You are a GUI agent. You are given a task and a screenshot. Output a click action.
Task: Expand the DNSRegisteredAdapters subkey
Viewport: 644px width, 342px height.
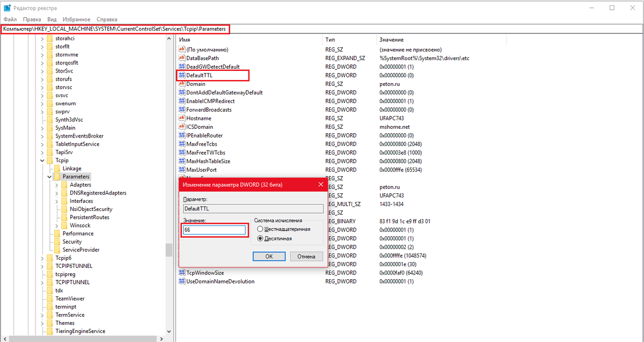pyautogui.click(x=57, y=193)
